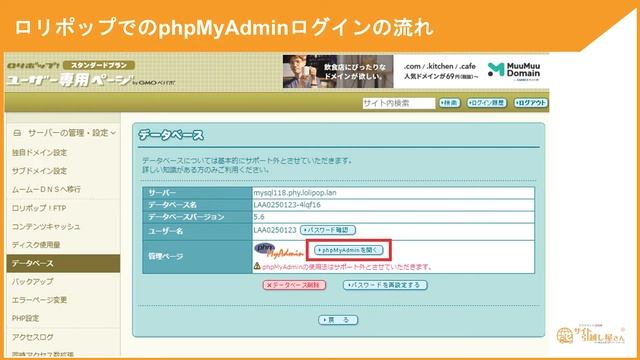Click the server icon beside サーバーの管理・設定
Image resolution: width=640 pixels, height=360 pixels.
(17, 133)
